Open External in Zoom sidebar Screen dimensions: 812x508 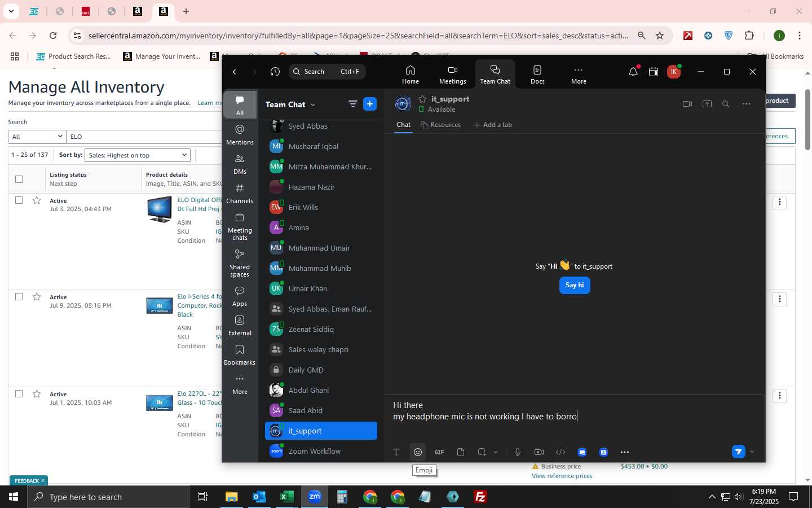click(240, 326)
